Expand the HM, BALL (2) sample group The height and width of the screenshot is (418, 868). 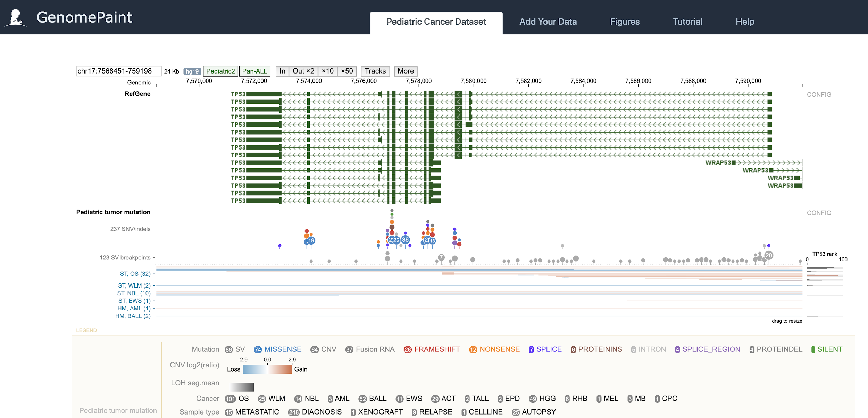133,316
